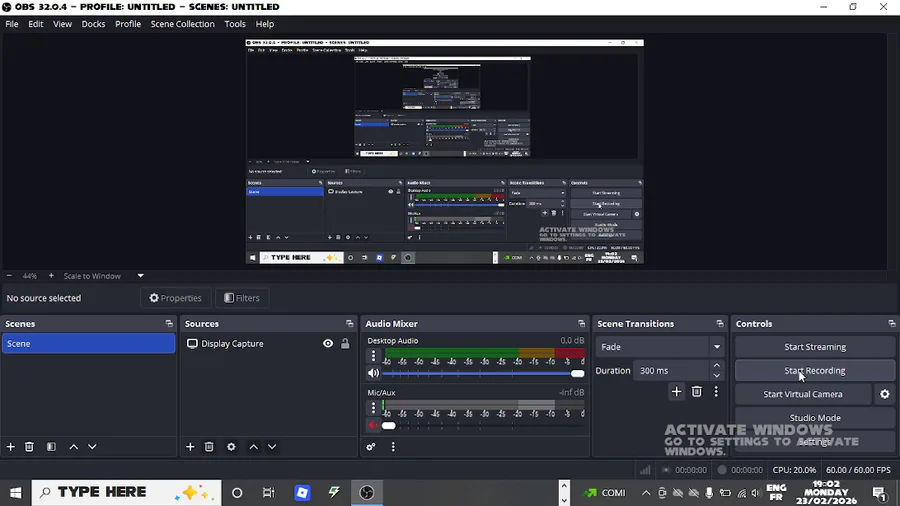Open source properties gear in Sources dock
Viewport: 900px width, 506px height.
[231, 446]
